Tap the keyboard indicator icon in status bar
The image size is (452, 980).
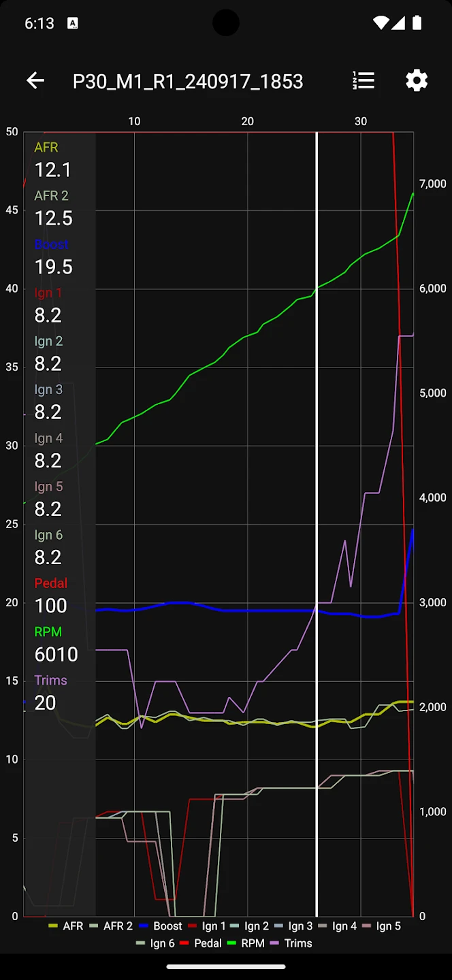[x=73, y=23]
